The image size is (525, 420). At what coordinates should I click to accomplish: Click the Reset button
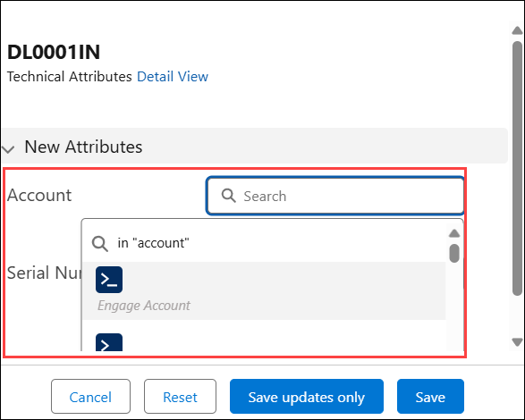point(180,397)
